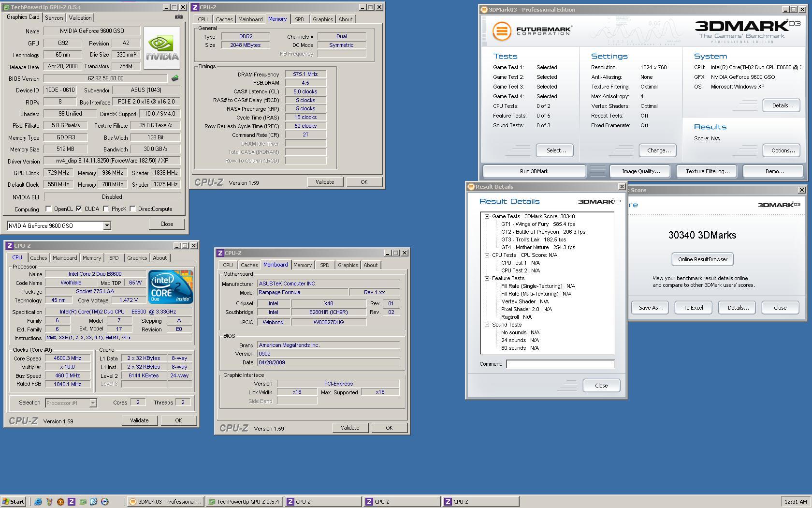The image size is (812, 508).
Task: Click the CPU-Z Memory window title icon
Action: pos(195,7)
